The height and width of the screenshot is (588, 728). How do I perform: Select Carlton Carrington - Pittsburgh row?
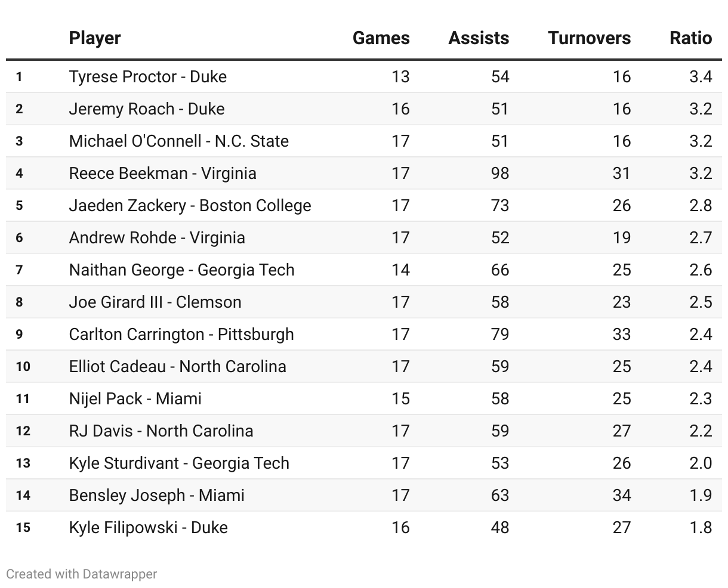pos(181,335)
